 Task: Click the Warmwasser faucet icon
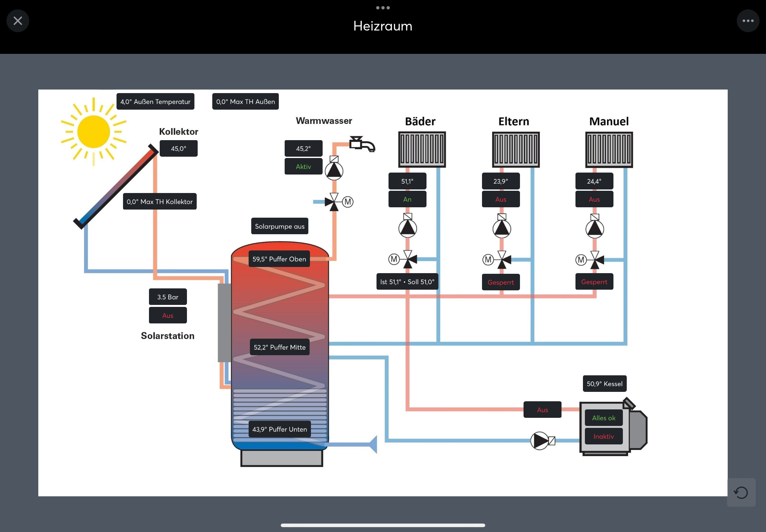coord(362,144)
